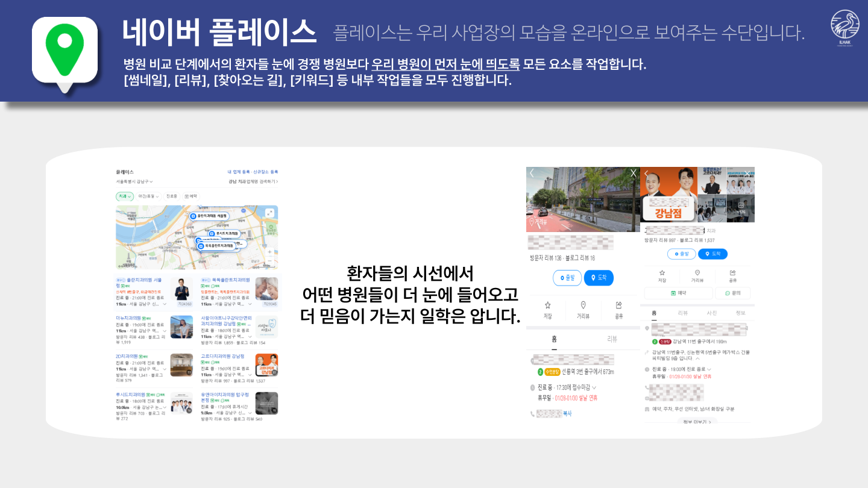The image size is (868, 488).
Task: Open the 고르다치과의원 강남점 listing thumbnail
Action: (266, 365)
